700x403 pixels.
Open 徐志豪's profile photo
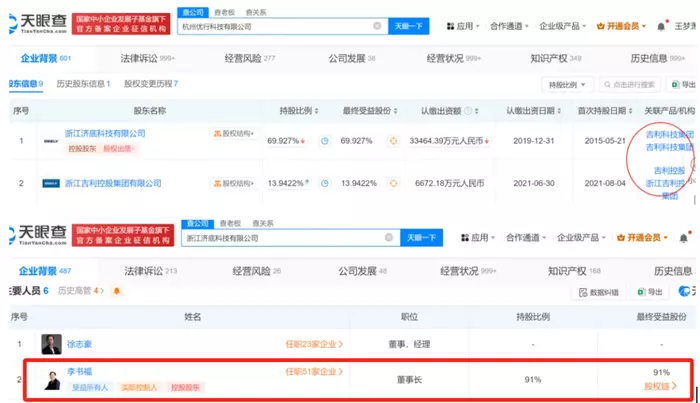pyautogui.click(x=51, y=344)
